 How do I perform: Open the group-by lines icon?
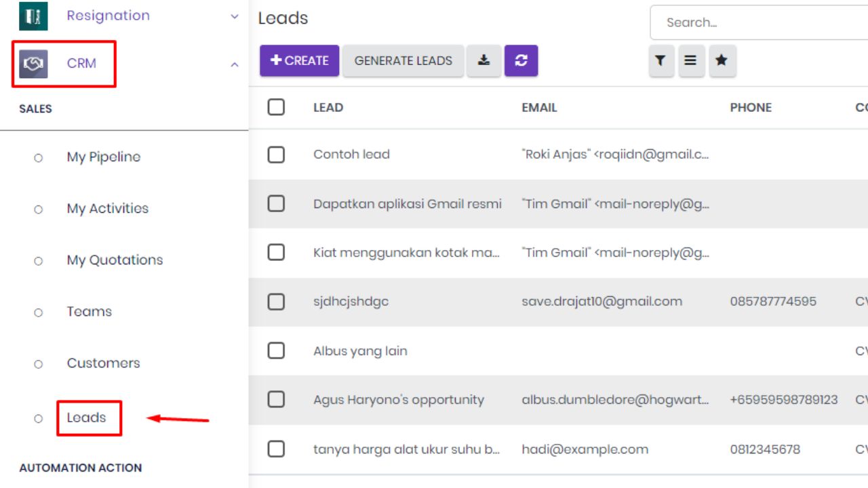point(691,61)
